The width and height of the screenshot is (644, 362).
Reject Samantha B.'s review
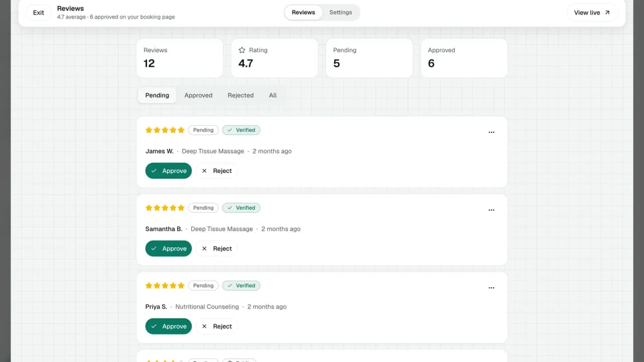coord(217,249)
